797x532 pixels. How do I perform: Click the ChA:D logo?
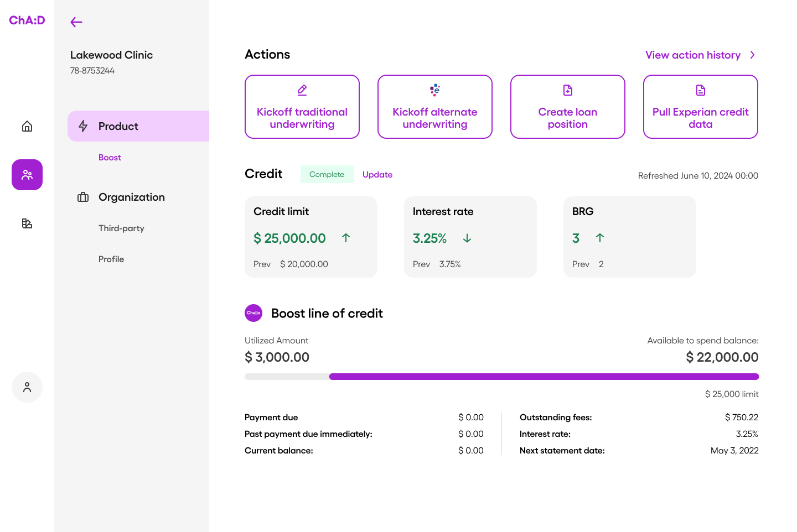pos(27,20)
